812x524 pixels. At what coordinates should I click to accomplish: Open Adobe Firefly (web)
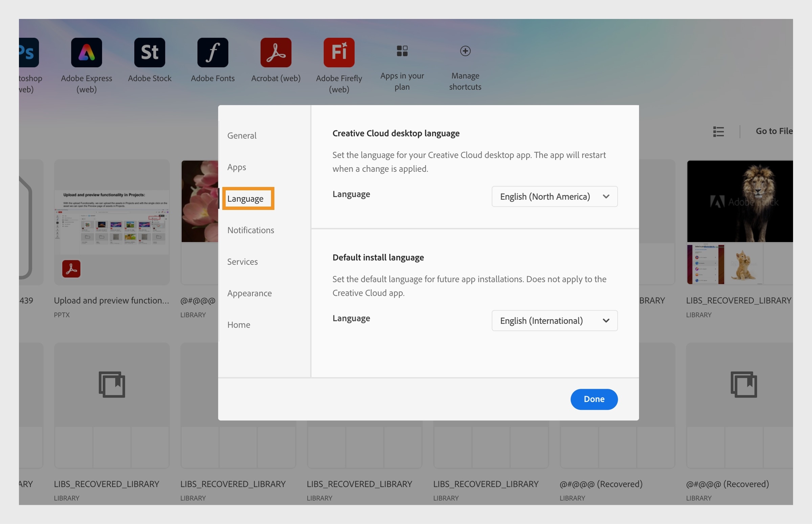[338, 52]
